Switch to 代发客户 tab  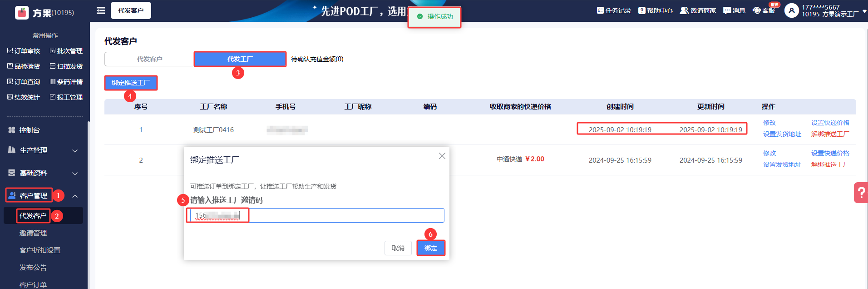149,59
